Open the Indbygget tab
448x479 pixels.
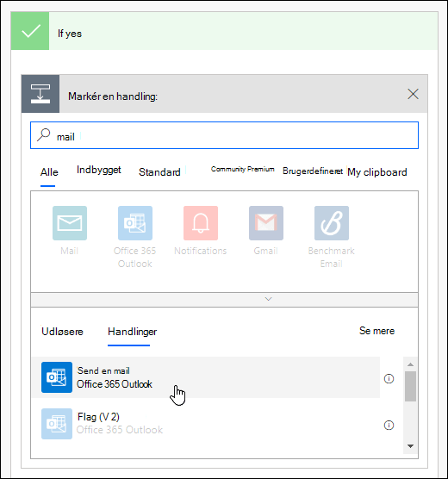coord(99,171)
